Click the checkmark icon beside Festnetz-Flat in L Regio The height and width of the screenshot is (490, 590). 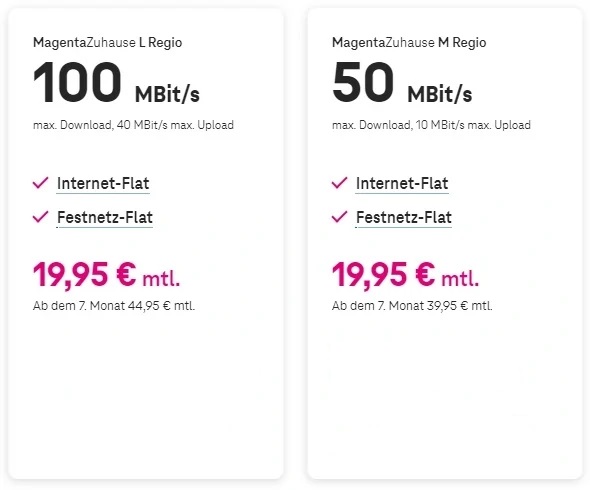click(x=40, y=217)
